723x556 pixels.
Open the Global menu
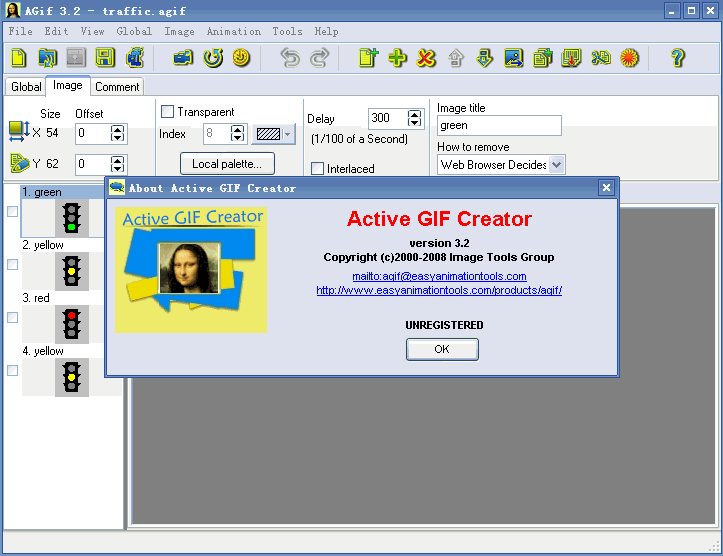pyautogui.click(x=134, y=31)
